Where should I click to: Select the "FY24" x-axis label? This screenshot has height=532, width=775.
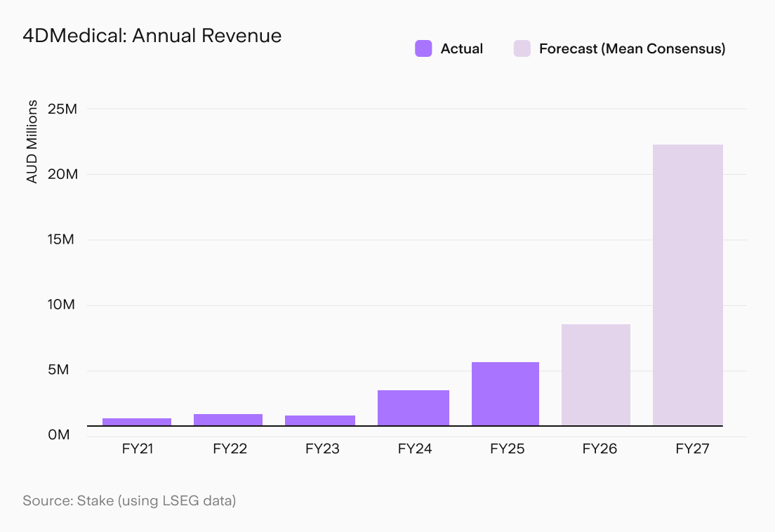(x=415, y=449)
